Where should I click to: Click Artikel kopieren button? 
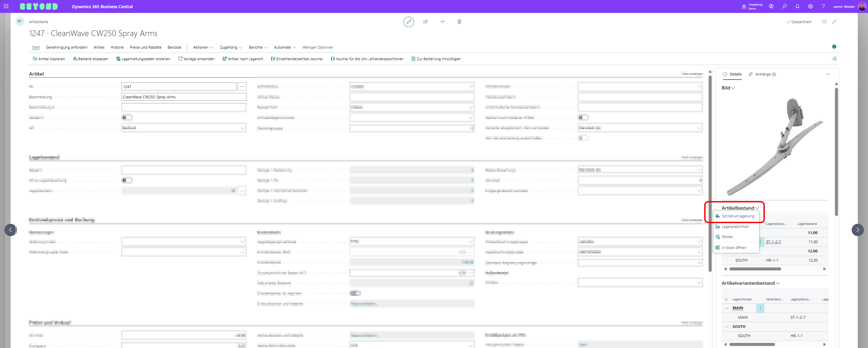[x=49, y=59]
